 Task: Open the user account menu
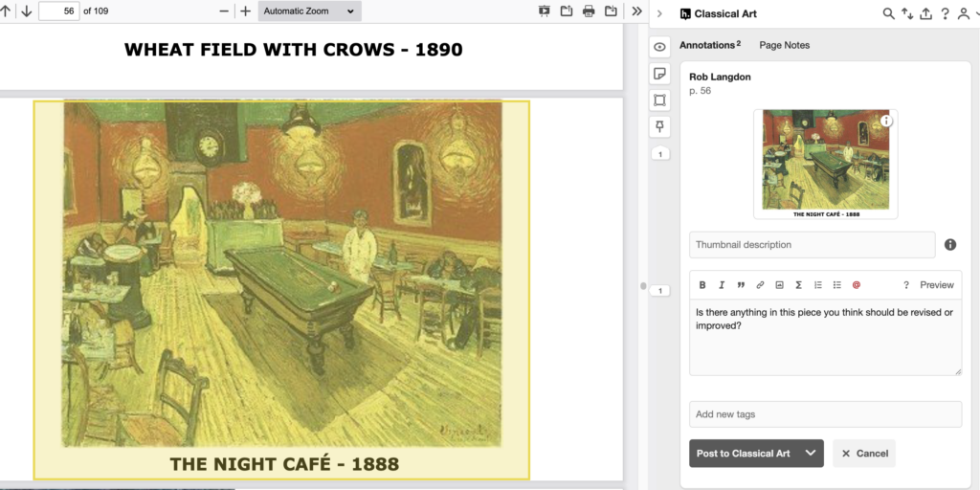(965, 13)
